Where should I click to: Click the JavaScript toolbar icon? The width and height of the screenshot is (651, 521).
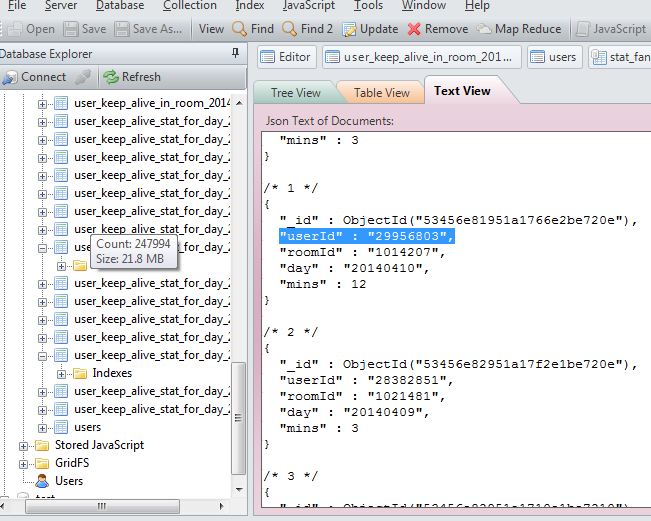pyautogui.click(x=583, y=29)
